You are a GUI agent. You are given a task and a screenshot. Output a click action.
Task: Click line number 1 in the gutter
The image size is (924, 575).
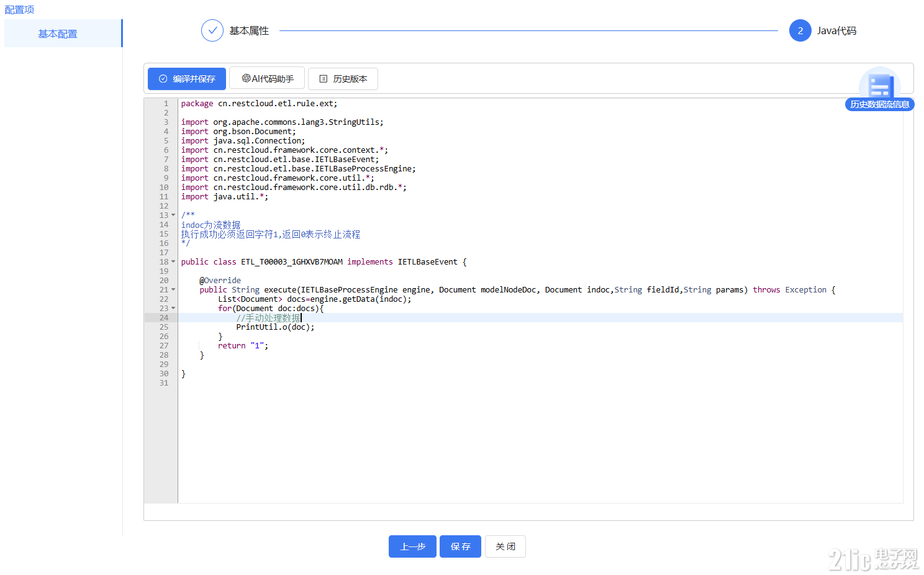tap(166, 104)
